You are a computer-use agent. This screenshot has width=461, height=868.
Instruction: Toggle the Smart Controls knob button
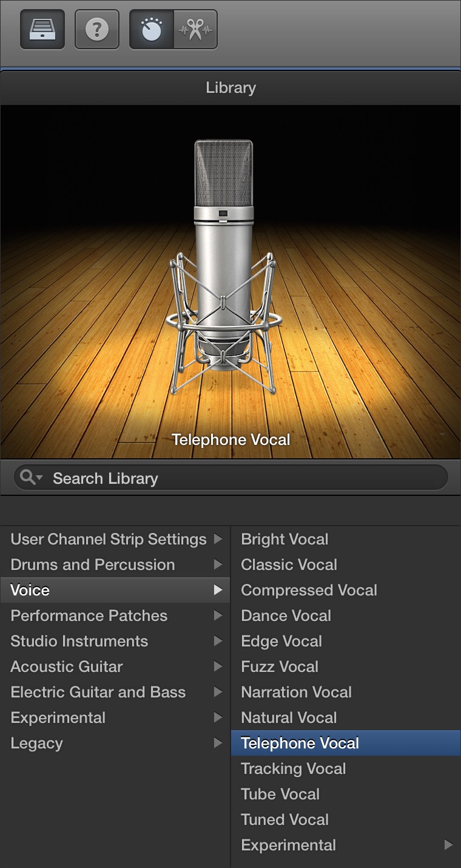click(152, 29)
